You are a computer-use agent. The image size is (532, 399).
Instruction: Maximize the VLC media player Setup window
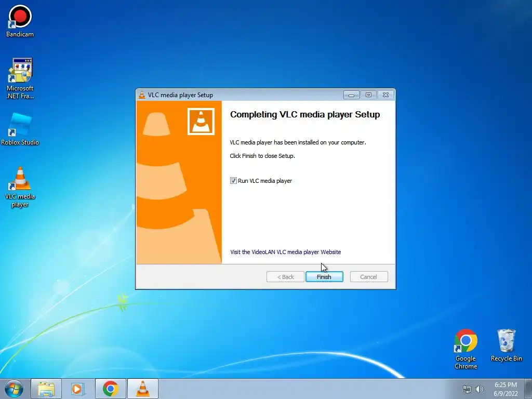368,95
